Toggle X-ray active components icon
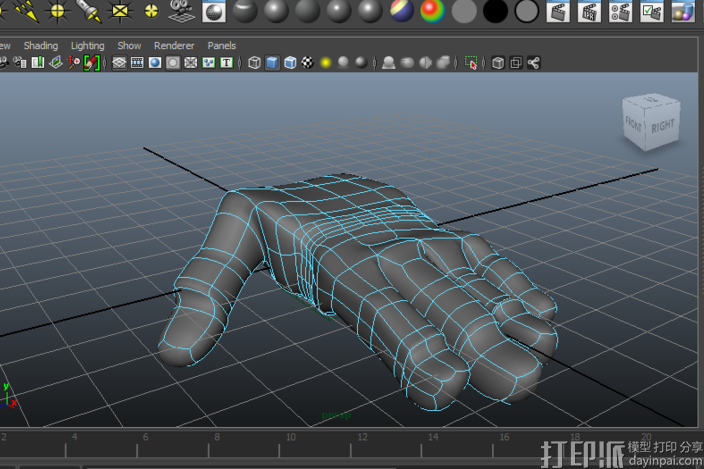Screen dimensions: 704x469 (516, 63)
